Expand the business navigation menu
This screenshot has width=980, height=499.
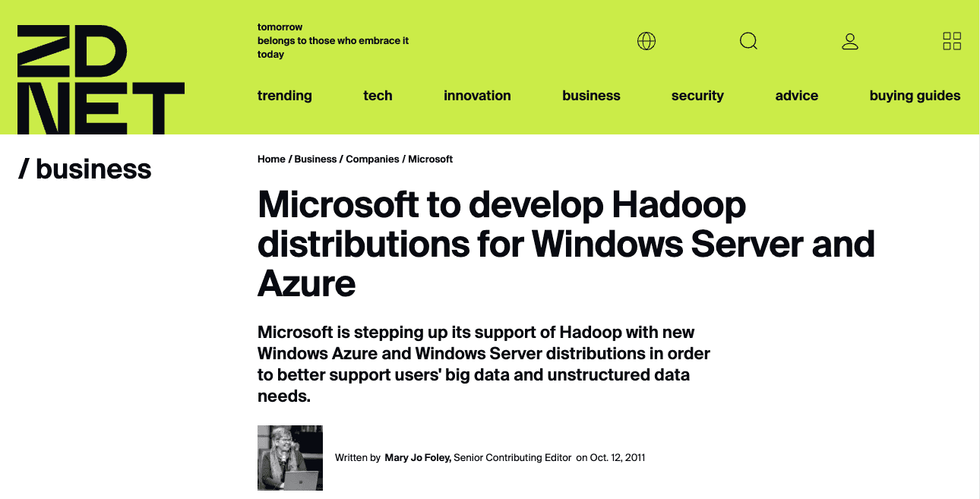tap(591, 96)
